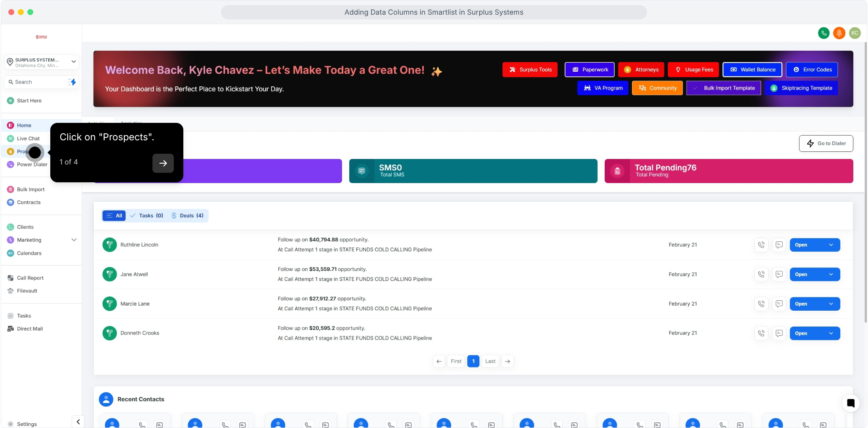Screen dimensions: 868x428
Task: Click lightning quick-action icon beside Search
Action: click(x=72, y=82)
